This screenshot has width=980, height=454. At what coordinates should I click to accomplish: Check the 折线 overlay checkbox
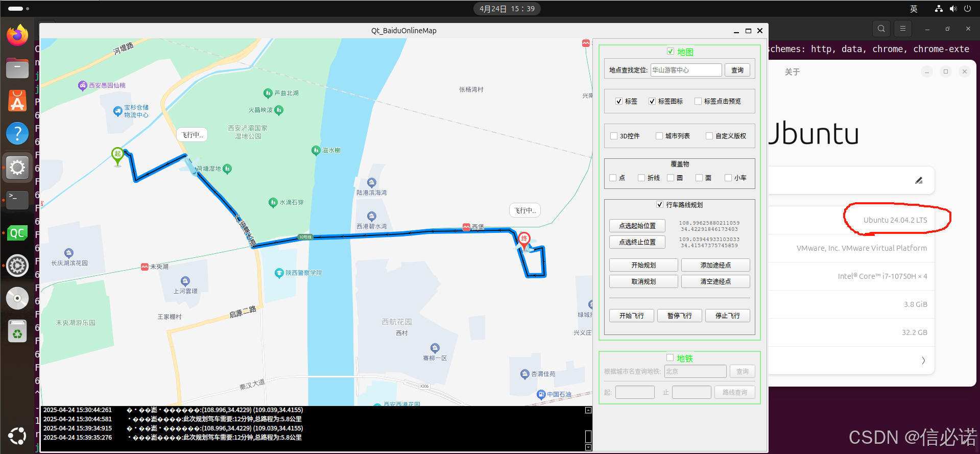(641, 178)
